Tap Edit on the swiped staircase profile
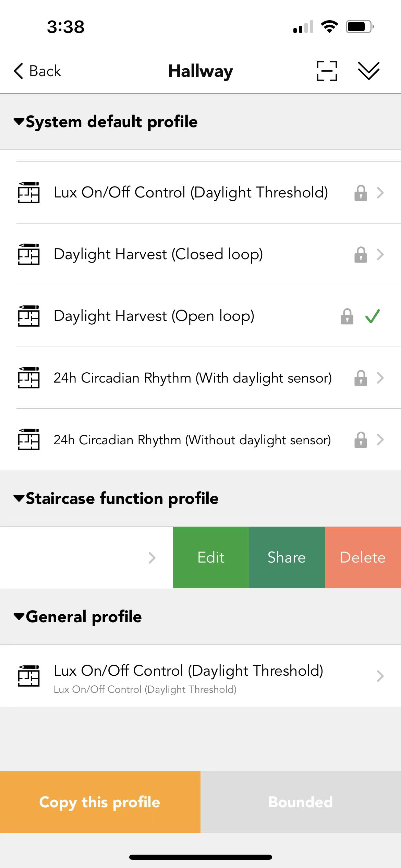The height and width of the screenshot is (868, 401). click(211, 558)
